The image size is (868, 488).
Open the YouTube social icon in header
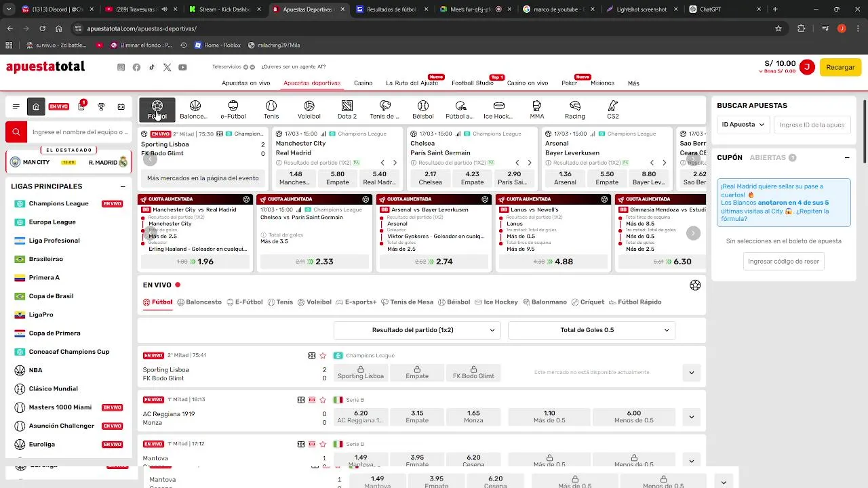[182, 67]
